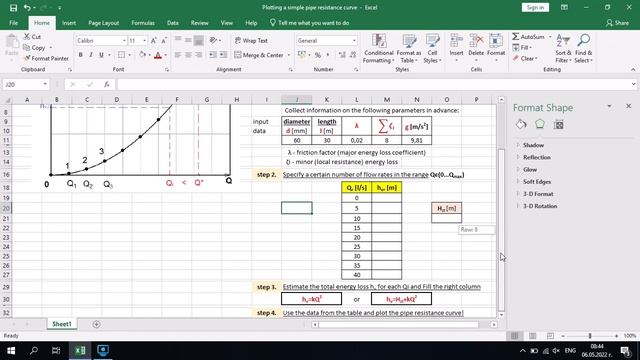Open Conditional Formatting menu

[378, 49]
